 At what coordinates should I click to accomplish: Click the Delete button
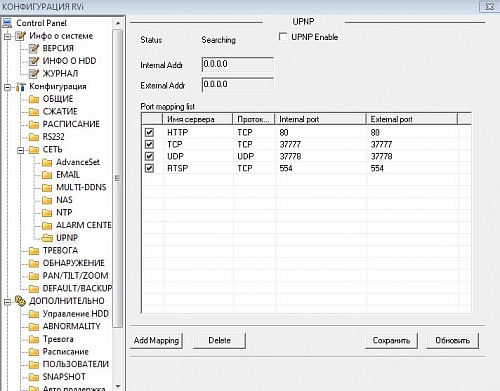point(219,340)
